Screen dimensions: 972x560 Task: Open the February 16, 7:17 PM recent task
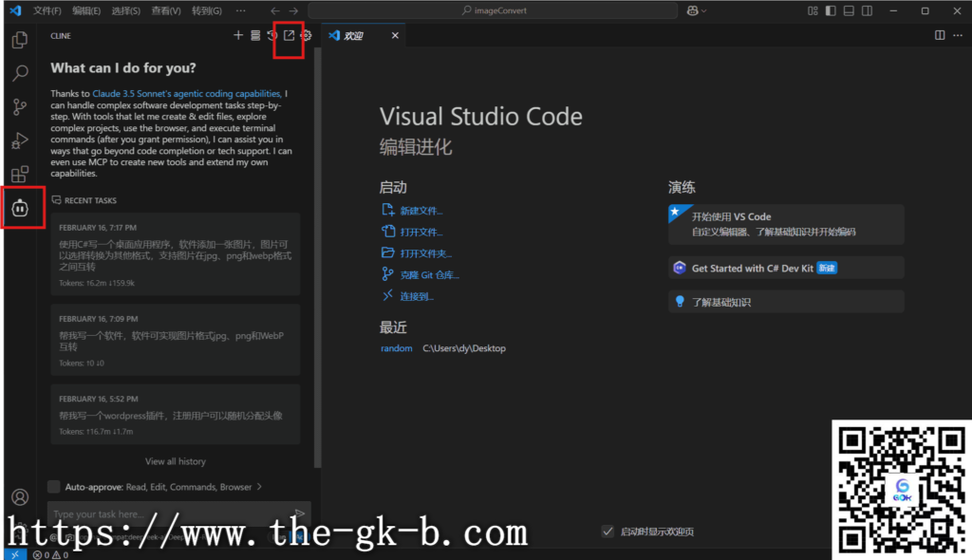click(x=176, y=254)
